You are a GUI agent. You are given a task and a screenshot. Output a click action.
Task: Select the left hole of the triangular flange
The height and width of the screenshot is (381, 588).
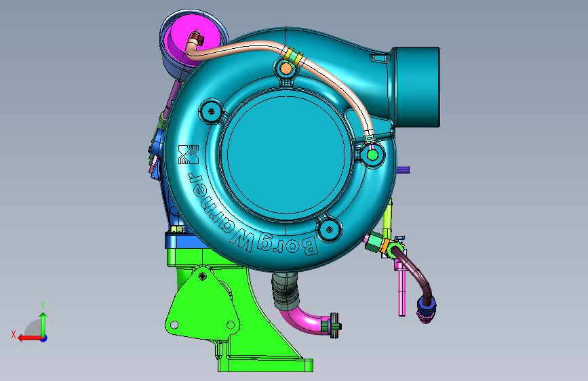[174, 325]
